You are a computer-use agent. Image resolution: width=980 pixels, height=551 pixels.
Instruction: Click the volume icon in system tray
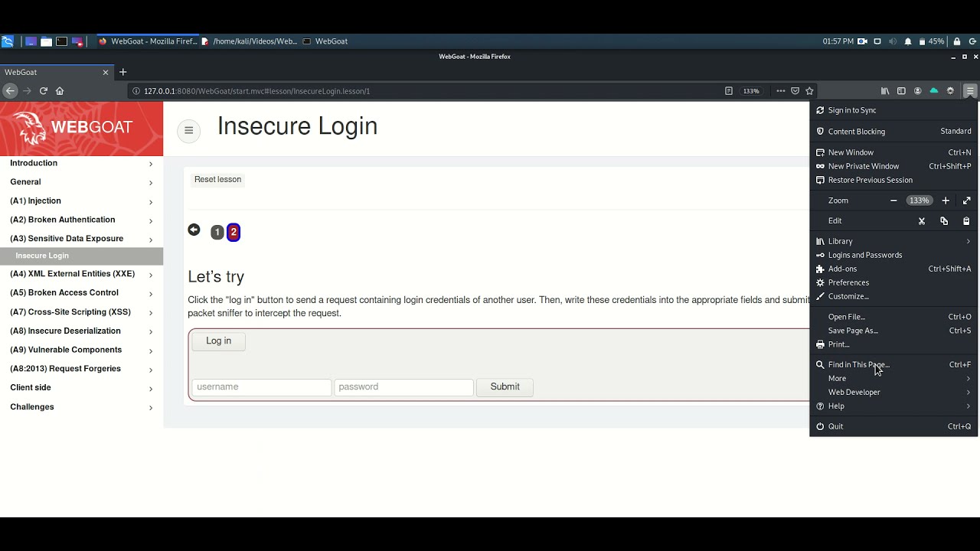[893, 41]
